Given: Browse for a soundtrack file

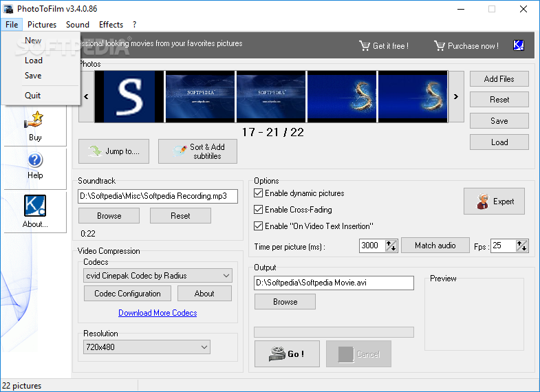Looking at the screenshot, I should click(109, 216).
